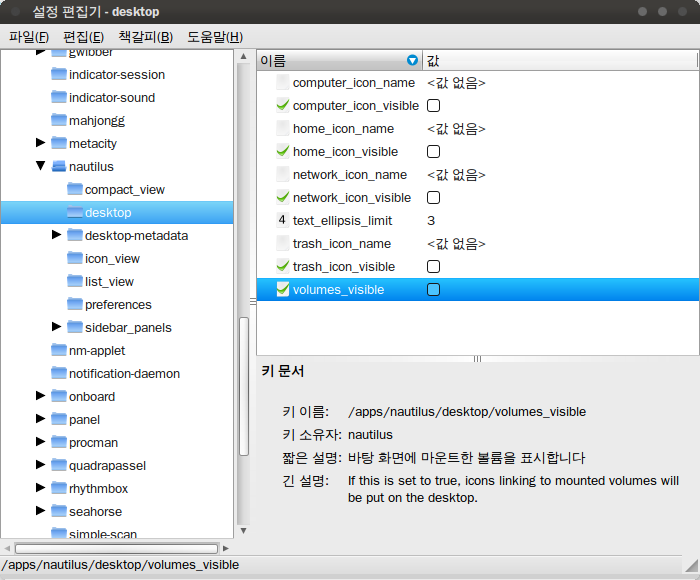
Task: Select the desktop tree item
Action: (117, 213)
